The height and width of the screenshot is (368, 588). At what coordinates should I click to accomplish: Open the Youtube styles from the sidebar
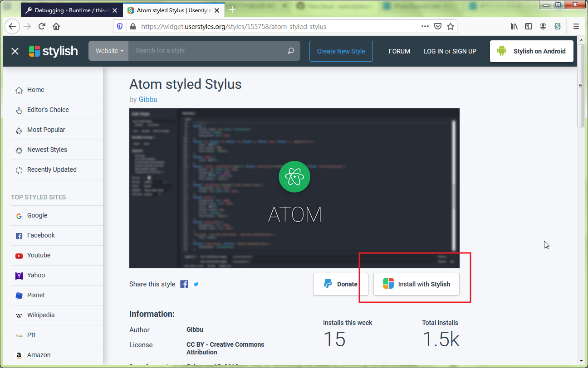[39, 255]
